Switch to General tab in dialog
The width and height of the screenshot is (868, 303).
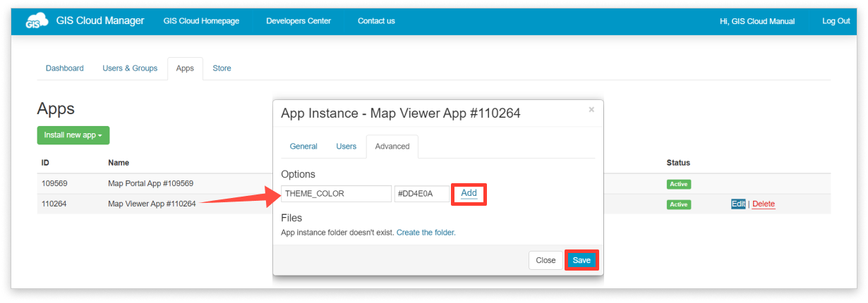[303, 147]
